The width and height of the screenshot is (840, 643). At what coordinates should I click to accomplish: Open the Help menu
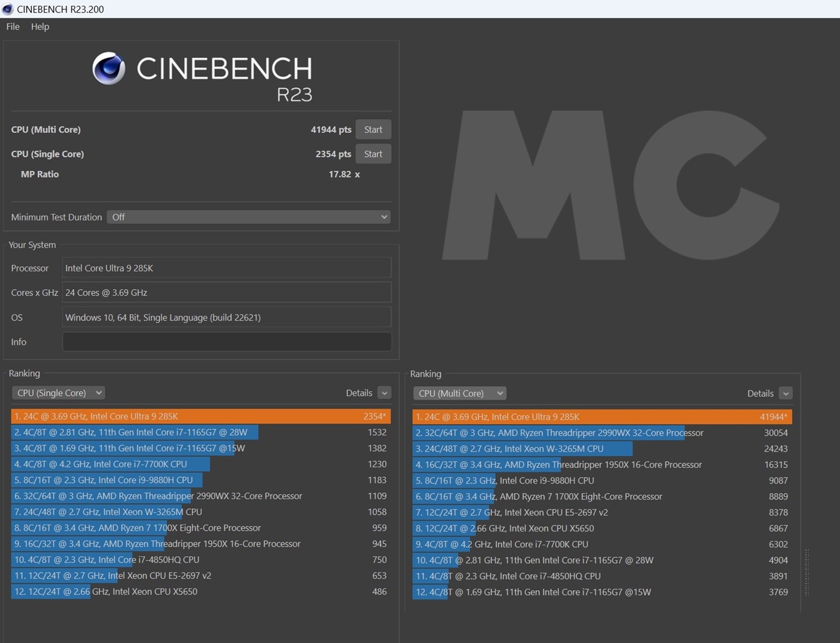tap(40, 26)
